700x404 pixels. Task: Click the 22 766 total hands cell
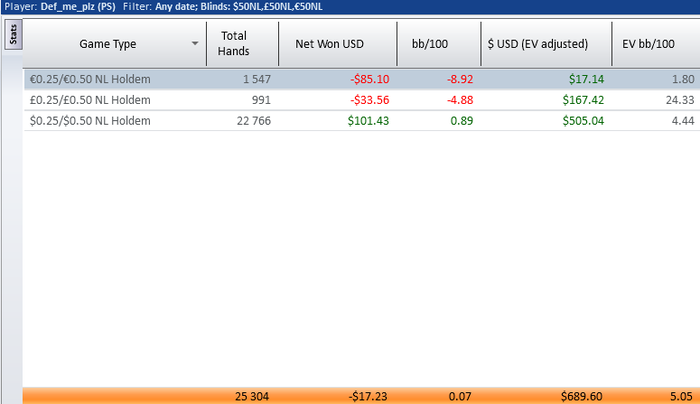(254, 121)
